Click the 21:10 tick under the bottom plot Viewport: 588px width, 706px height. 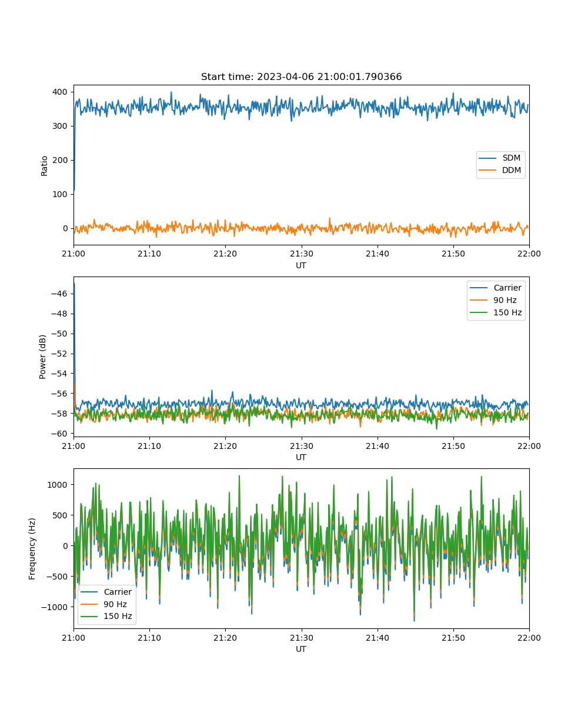149,637
